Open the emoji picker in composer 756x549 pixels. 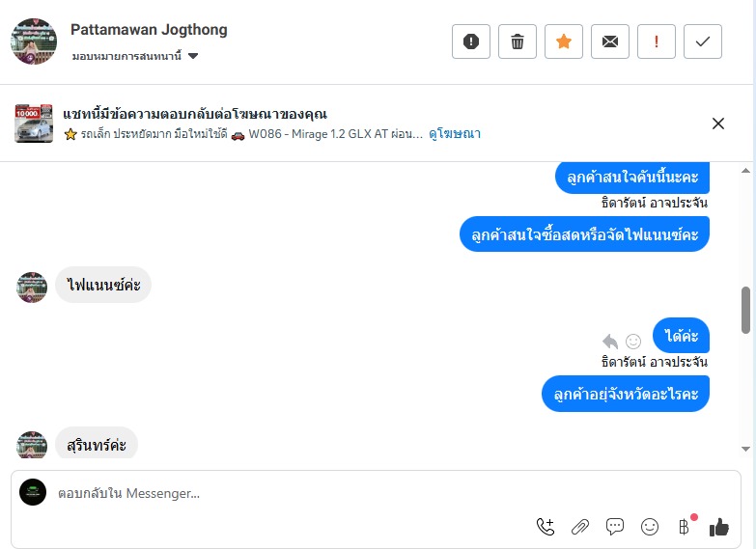coord(650,527)
